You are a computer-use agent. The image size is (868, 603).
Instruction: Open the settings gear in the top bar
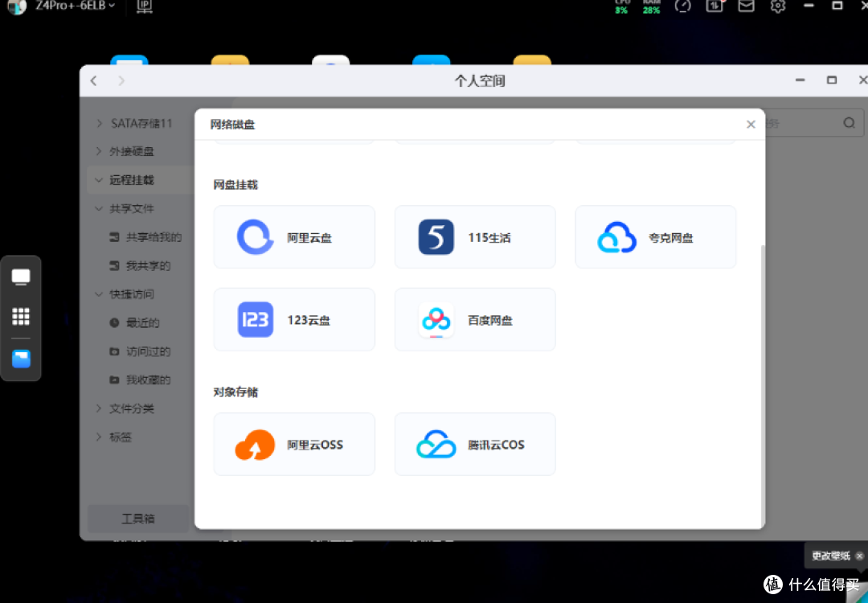pyautogui.click(x=778, y=6)
